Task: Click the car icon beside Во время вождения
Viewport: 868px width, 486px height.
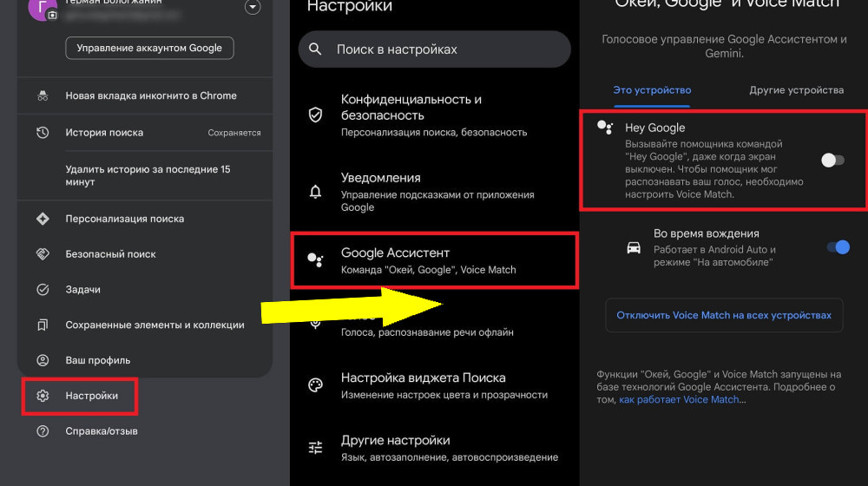Action: (634, 247)
